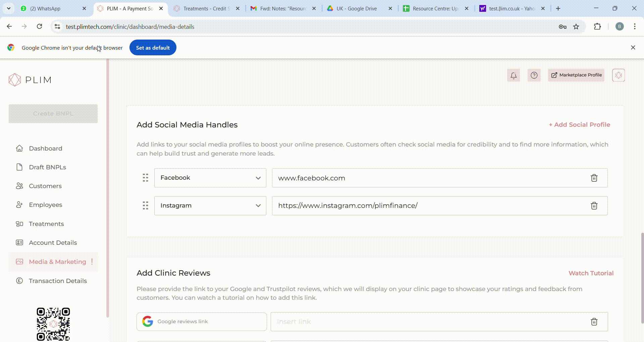Open the Employees sidebar item
Screen dimensions: 644x342
(x=46, y=205)
